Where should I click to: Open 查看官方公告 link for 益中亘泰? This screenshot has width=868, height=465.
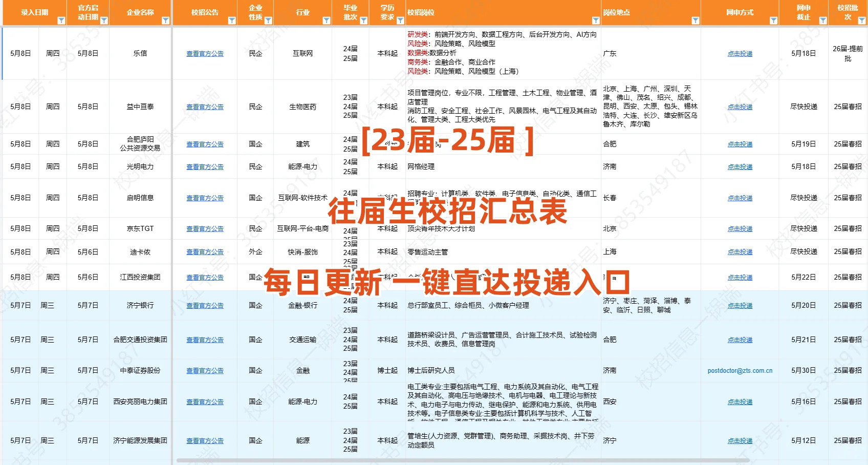tap(205, 107)
